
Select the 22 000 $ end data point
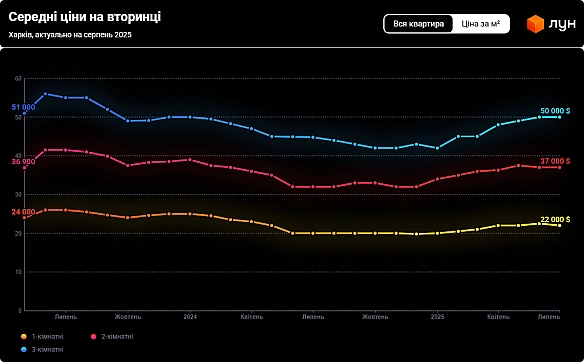pos(559,225)
